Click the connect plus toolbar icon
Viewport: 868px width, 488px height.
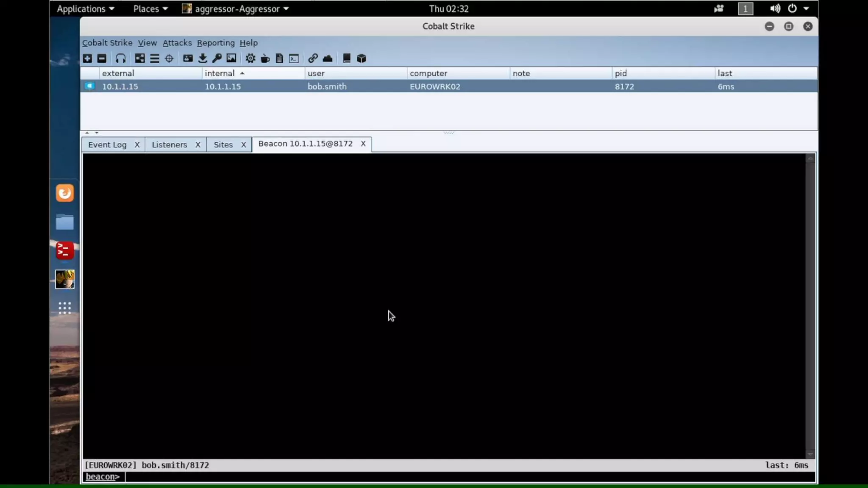tap(87, 58)
